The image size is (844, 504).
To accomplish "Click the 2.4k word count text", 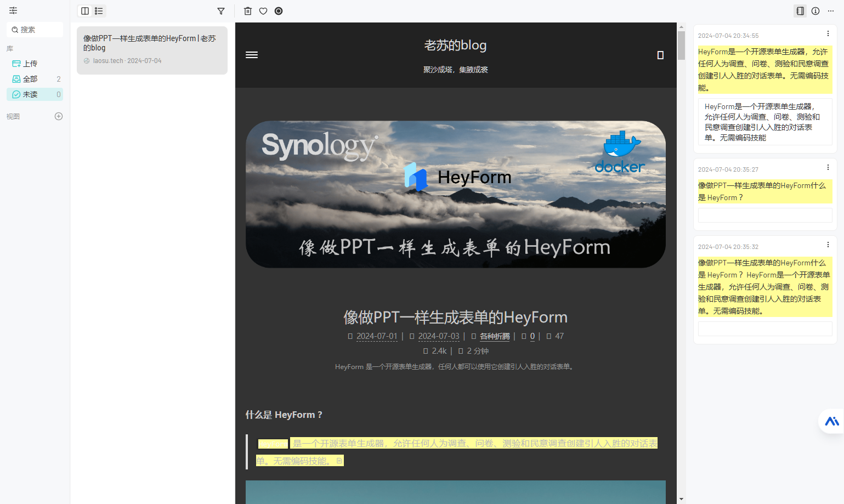I will point(439,351).
